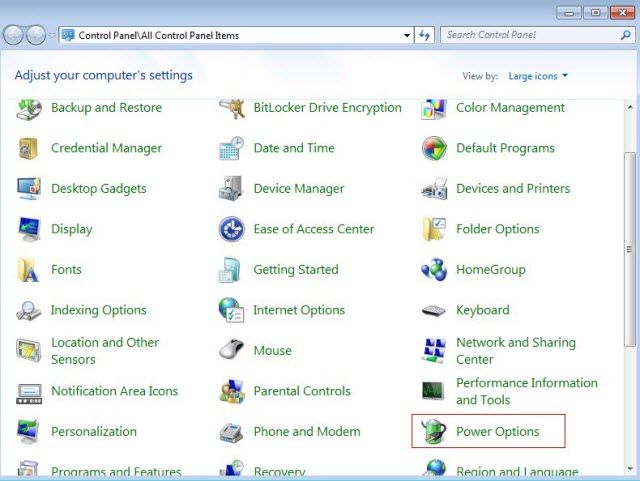Expand the address bar history dropdown arrow
The height and width of the screenshot is (481, 640).
[x=407, y=36]
